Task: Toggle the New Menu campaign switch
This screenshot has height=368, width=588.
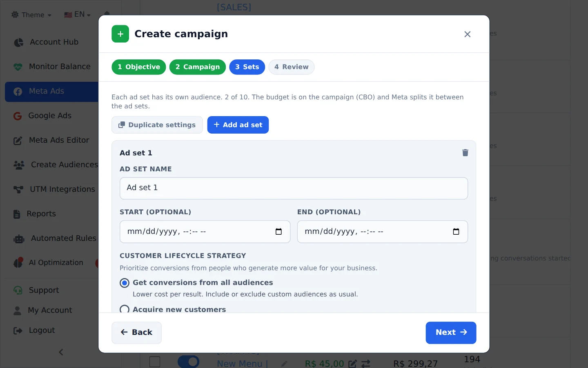Action: pos(188,362)
